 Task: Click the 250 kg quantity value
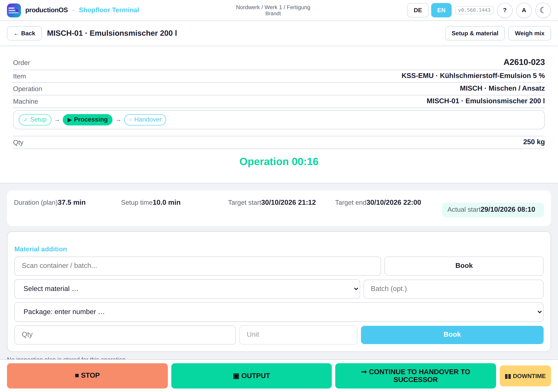[534, 142]
